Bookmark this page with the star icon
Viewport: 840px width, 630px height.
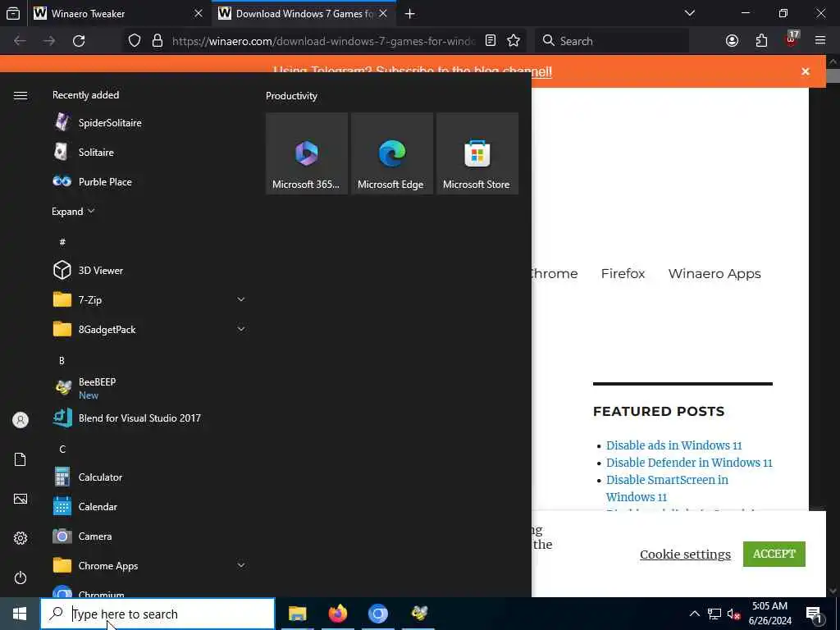click(514, 41)
